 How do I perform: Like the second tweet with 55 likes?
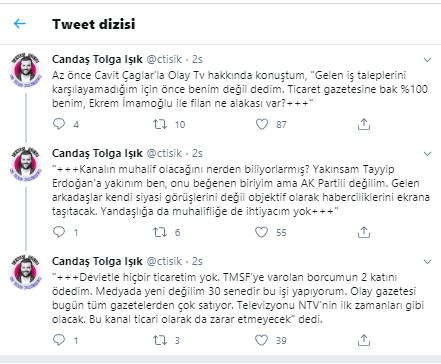[x=261, y=232]
